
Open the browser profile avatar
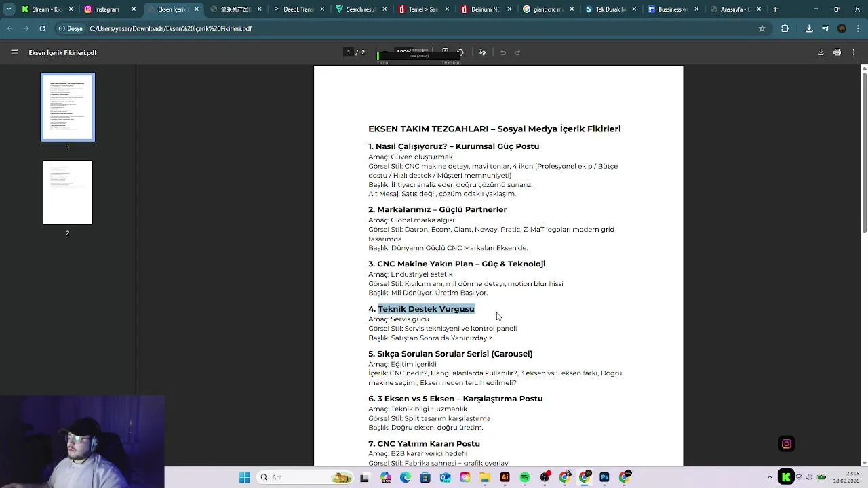coord(842,28)
